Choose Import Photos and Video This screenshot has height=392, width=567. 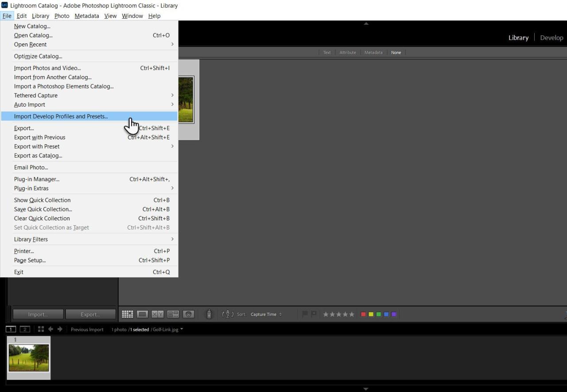pos(89,68)
